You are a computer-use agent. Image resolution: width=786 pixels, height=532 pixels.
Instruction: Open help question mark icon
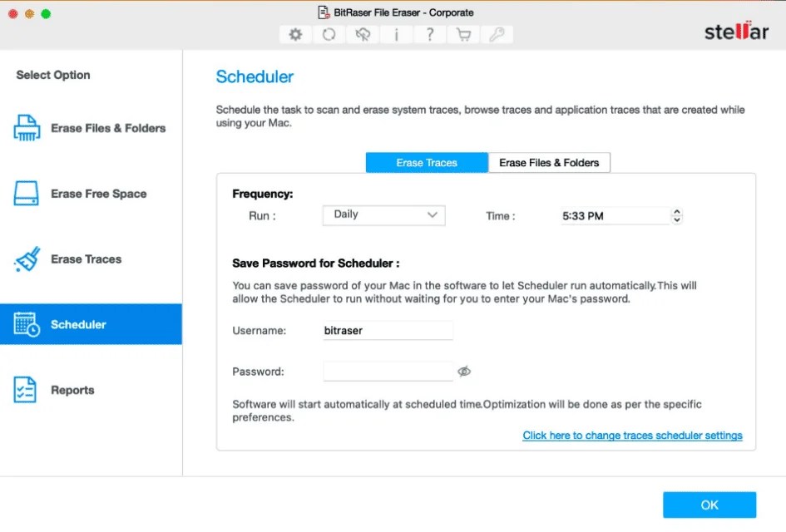[x=430, y=35]
